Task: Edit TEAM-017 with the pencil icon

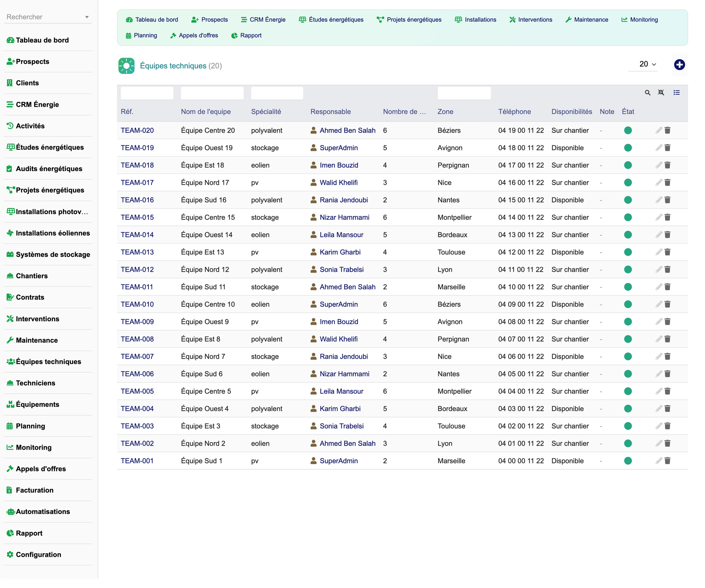Action: (x=659, y=183)
